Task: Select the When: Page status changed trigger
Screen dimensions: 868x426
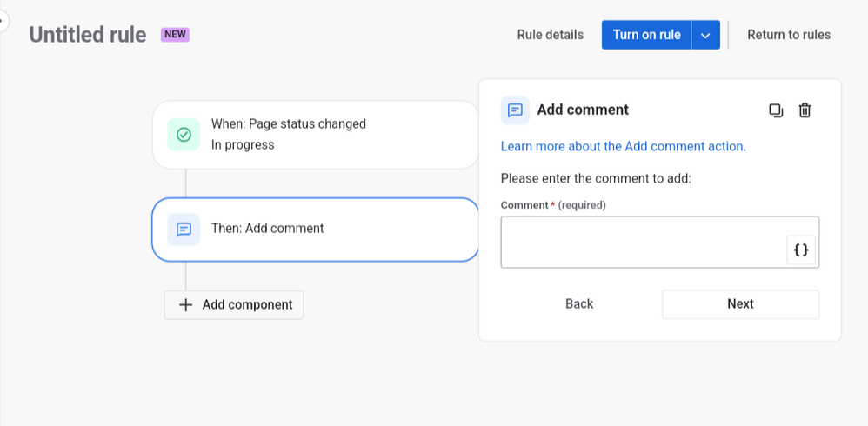Action: coord(315,135)
